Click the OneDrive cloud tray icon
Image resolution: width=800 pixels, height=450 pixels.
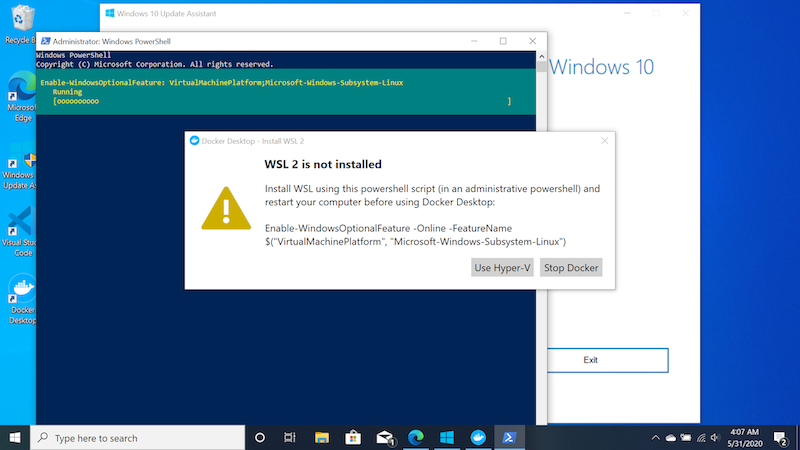click(671, 438)
